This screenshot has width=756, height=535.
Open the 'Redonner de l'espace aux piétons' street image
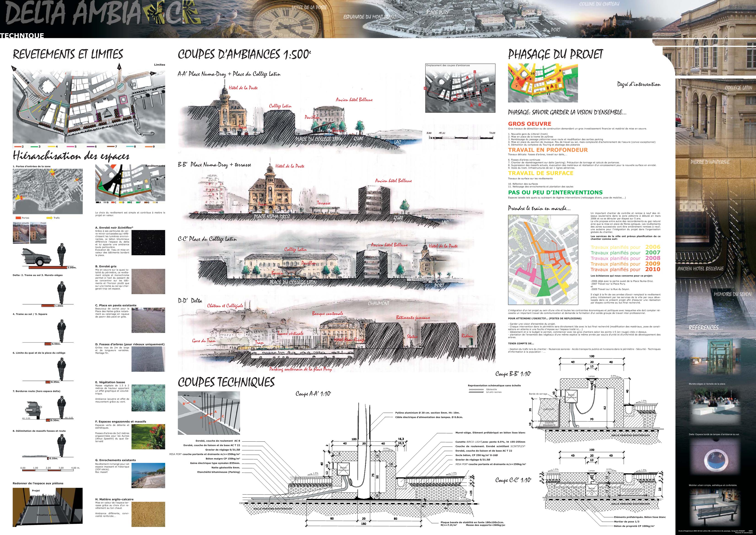coord(48,507)
